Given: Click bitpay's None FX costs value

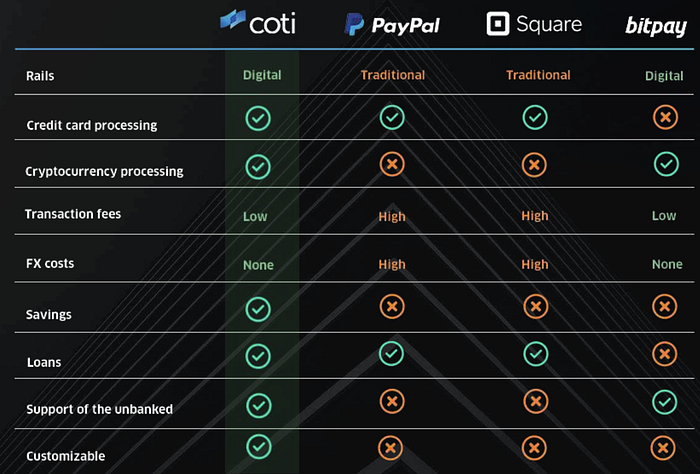Looking at the screenshot, I should [667, 264].
